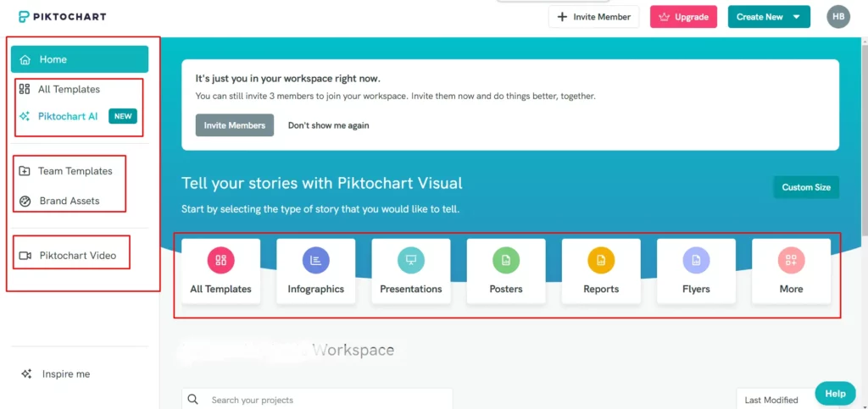Viewport: 868px width, 409px height.
Task: Select the Flyers card label
Action: [697, 289]
